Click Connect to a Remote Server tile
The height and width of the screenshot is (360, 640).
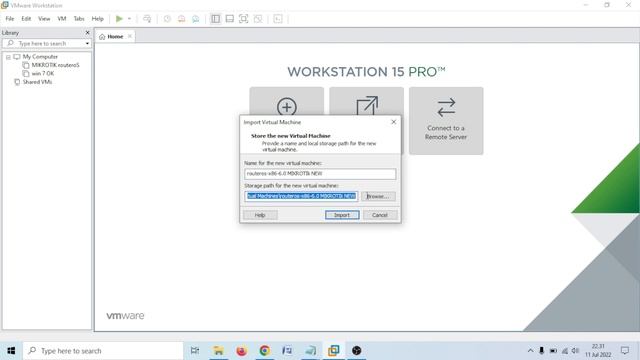coord(446,121)
